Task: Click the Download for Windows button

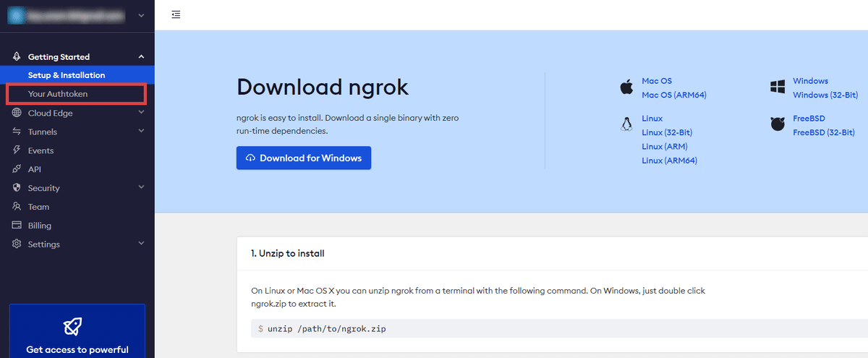Action: pyautogui.click(x=304, y=158)
